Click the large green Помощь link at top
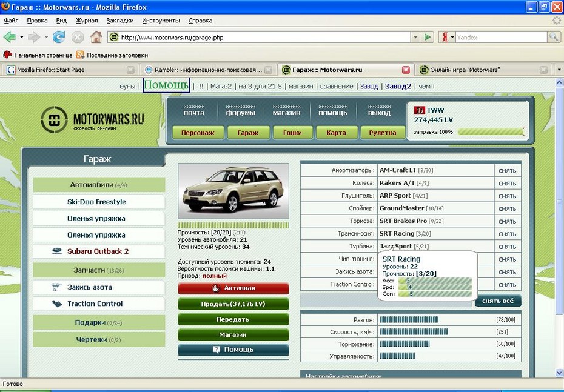 tap(166, 85)
